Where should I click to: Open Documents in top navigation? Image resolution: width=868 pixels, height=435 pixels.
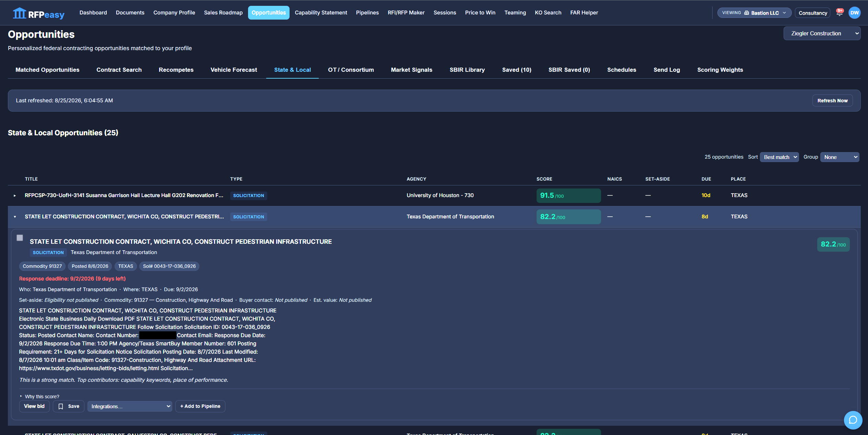[130, 13]
